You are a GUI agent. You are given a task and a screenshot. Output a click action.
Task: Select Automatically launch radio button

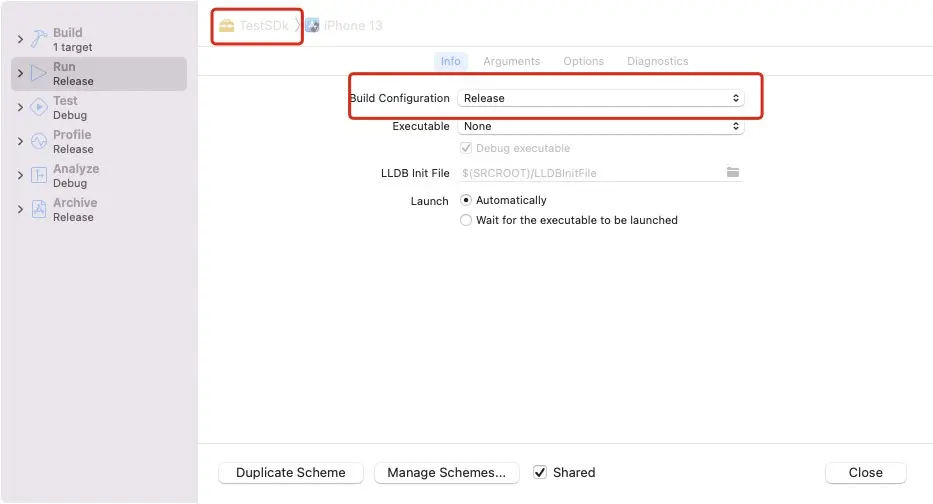(466, 200)
